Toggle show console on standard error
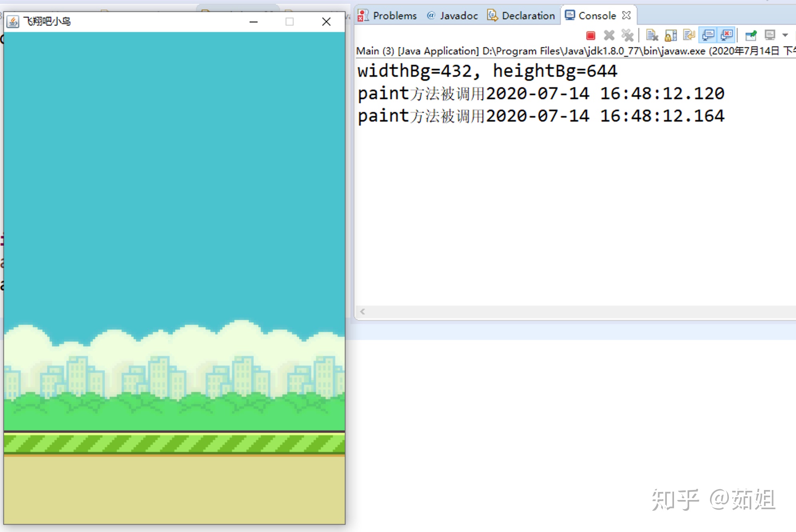Viewport: 796px width, 532px height. 726,36
